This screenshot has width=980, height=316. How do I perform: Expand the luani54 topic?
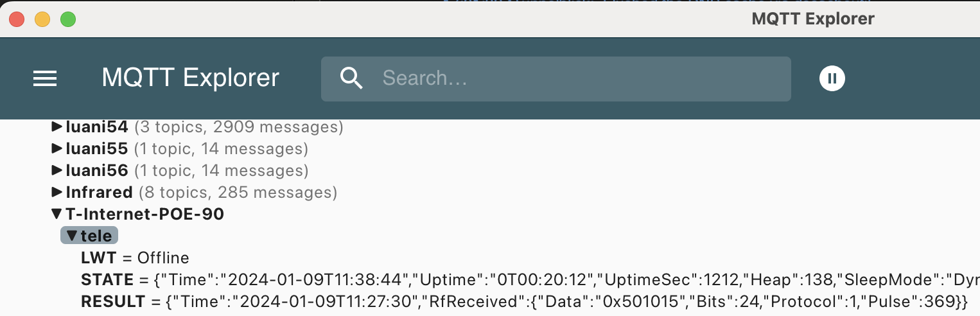pos(57,127)
